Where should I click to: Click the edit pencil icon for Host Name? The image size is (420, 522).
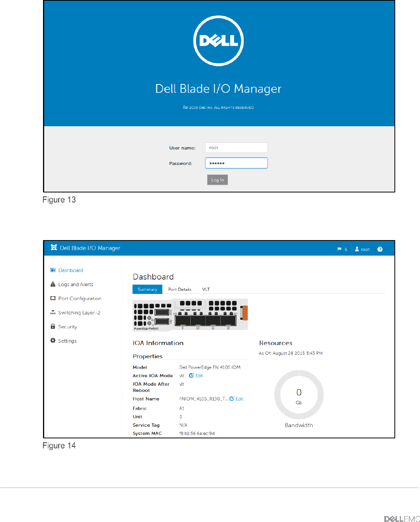point(232,398)
